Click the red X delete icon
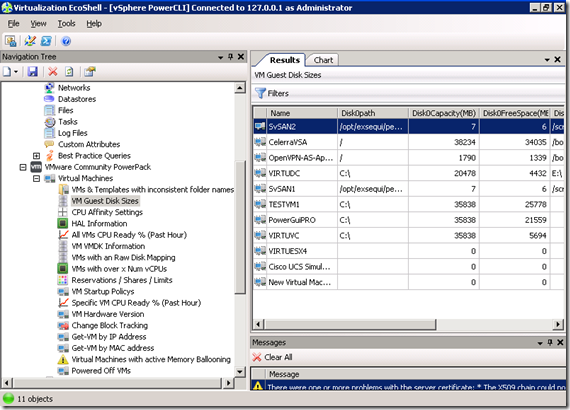 (53, 72)
